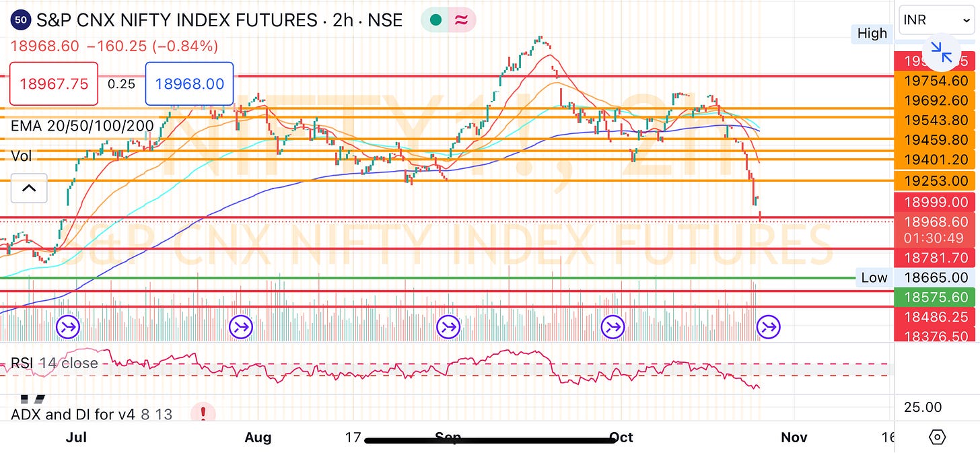Click the 19543.80 price level label

[936, 120]
